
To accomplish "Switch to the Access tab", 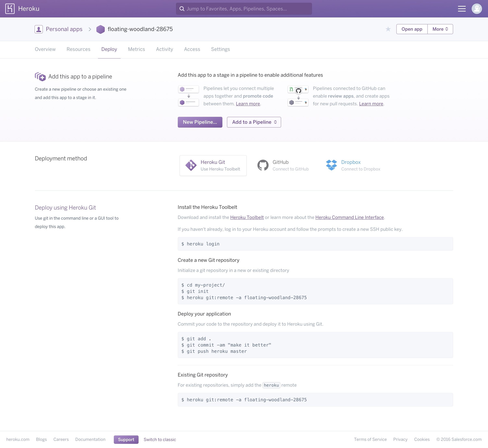I will click(192, 49).
